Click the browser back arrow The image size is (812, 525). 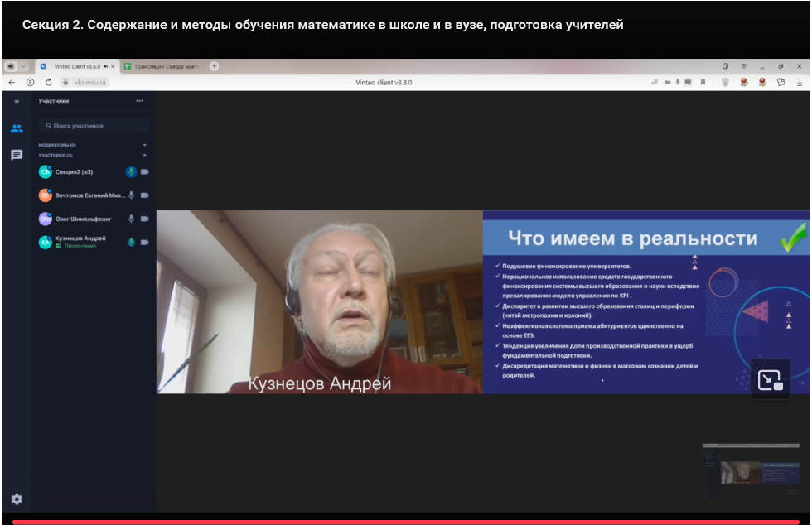point(12,83)
